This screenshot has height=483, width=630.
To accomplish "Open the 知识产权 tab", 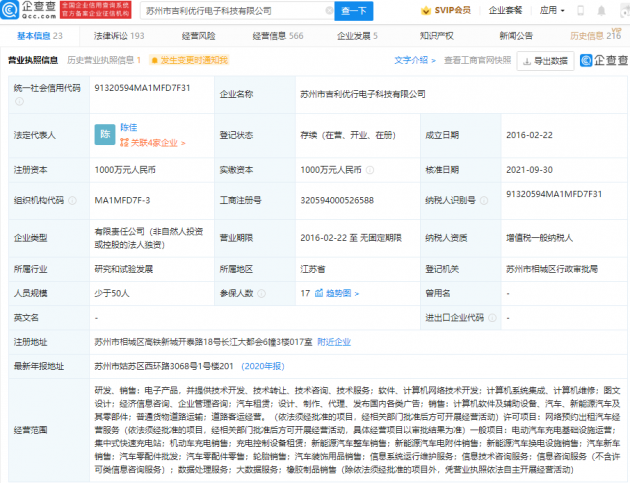I will [436, 35].
